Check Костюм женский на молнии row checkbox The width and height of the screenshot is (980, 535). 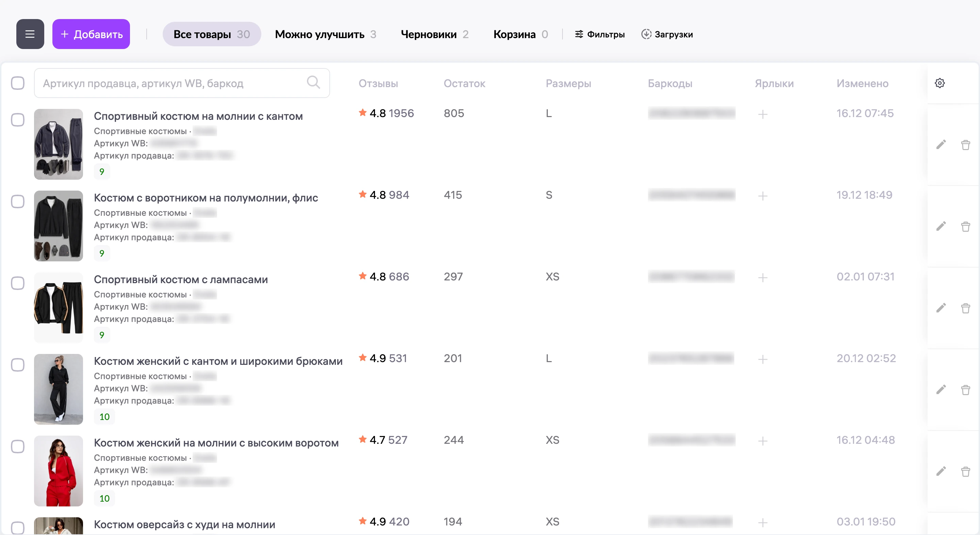coord(17,446)
